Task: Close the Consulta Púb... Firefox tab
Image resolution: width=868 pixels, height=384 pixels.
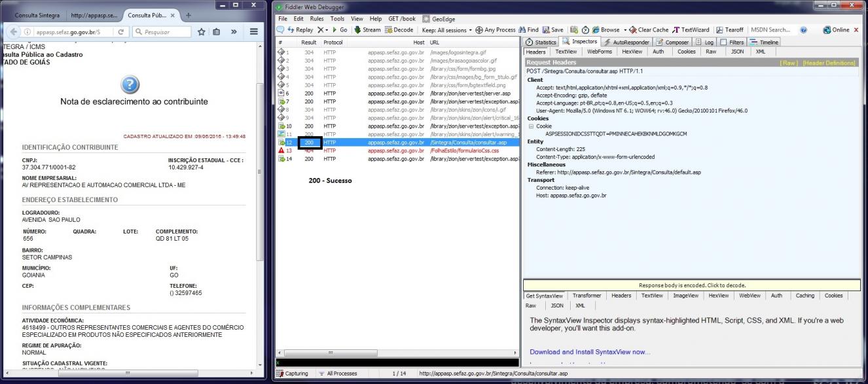Action: tap(172, 15)
